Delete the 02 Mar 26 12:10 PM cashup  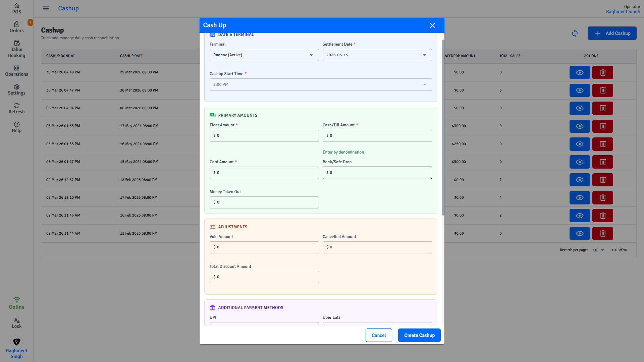point(602,197)
